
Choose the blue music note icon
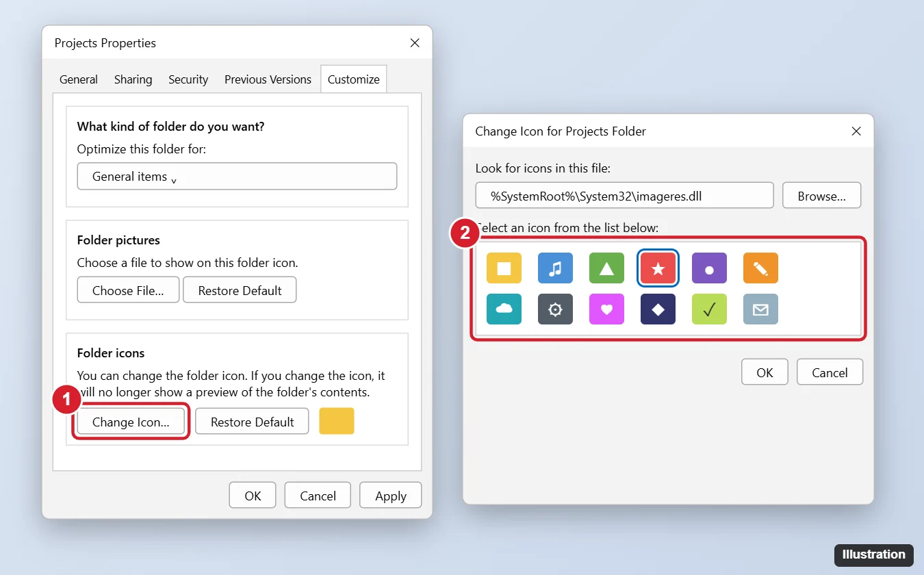[x=555, y=268]
